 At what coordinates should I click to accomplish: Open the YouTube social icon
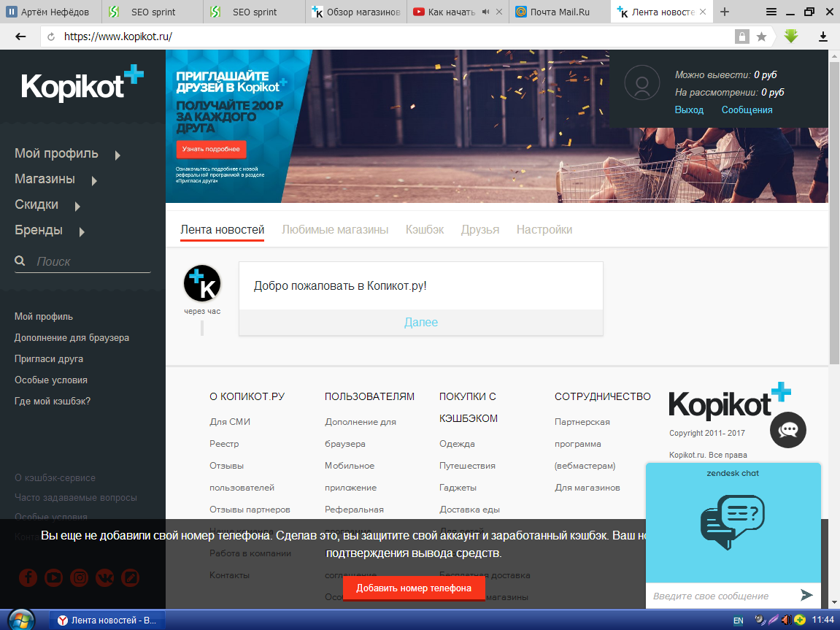[x=53, y=577]
